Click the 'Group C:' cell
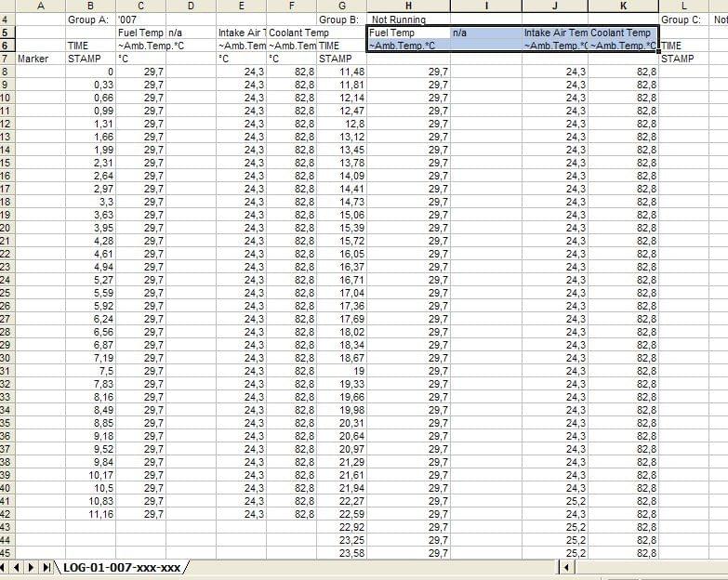Image resolution: width=728 pixels, height=580 pixels. click(x=684, y=20)
